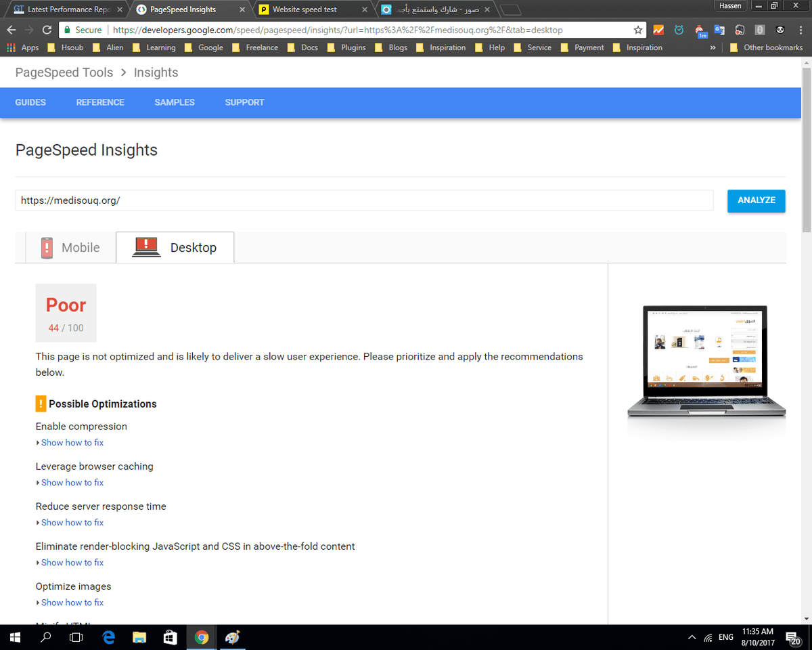Viewport: 812px width, 650px height.
Task: Open Windows Store from taskbar
Action: (x=171, y=637)
